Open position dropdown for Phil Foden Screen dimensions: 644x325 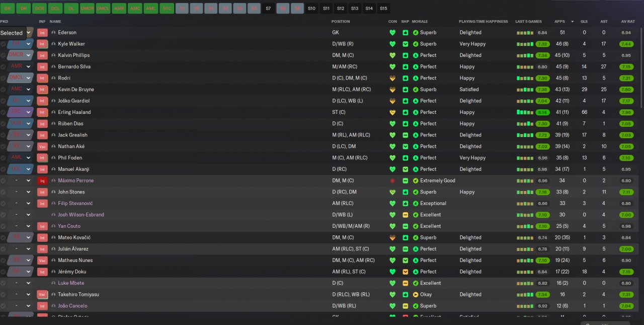coord(29,158)
